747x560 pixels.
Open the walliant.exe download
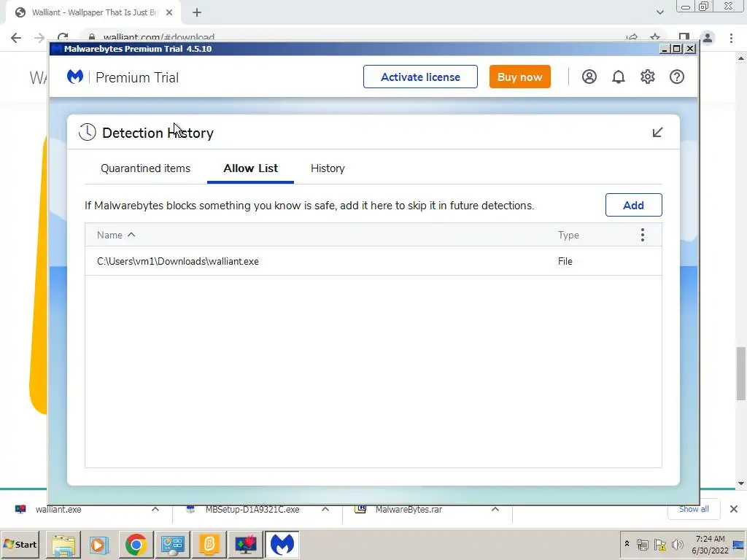click(58, 509)
